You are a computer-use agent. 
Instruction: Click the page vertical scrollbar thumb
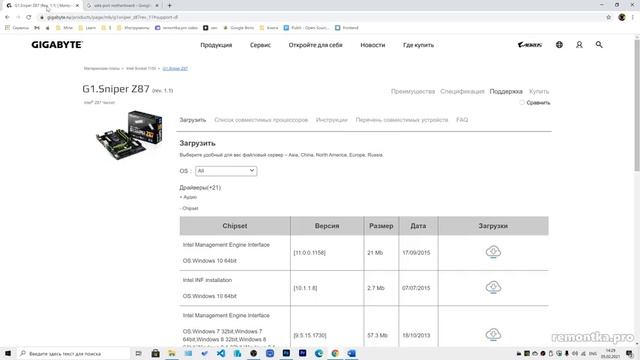[637, 105]
